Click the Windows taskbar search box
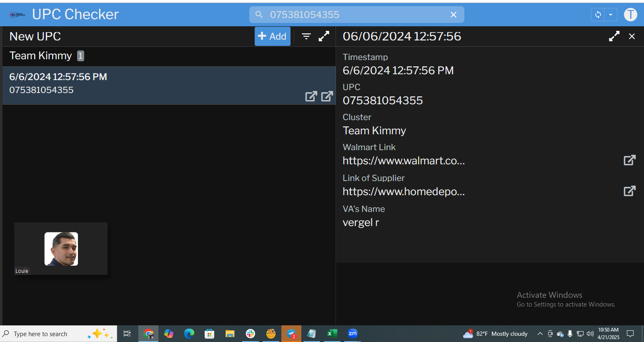This screenshot has height=342, width=644. [58, 334]
